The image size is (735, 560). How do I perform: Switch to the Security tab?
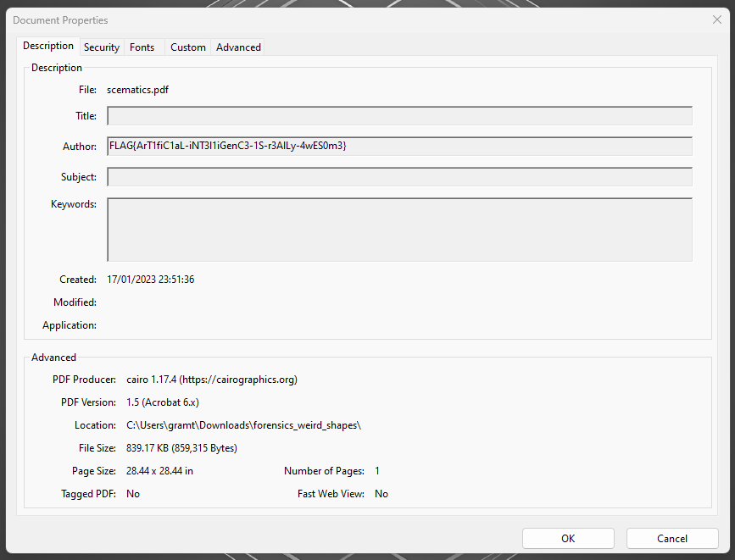(x=101, y=47)
